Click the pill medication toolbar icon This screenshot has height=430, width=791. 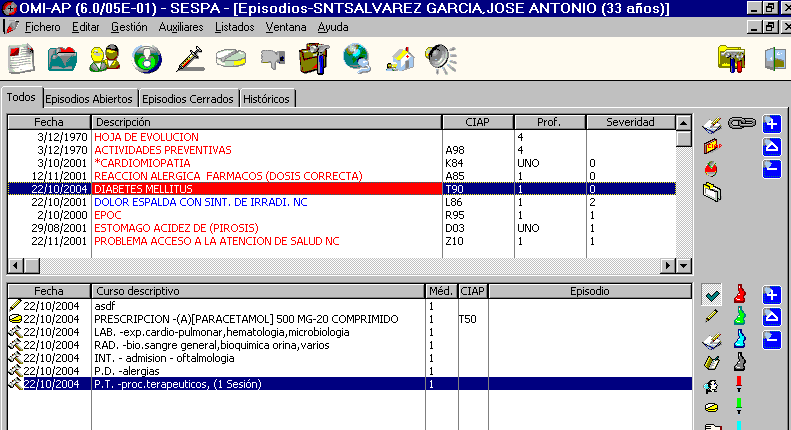click(x=231, y=59)
